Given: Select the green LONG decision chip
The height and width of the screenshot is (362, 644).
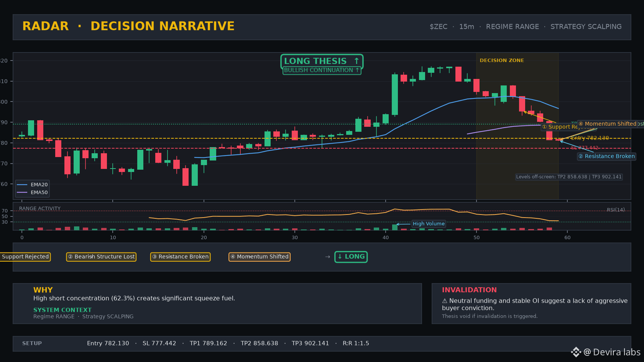Looking at the screenshot, I should pos(351,257).
